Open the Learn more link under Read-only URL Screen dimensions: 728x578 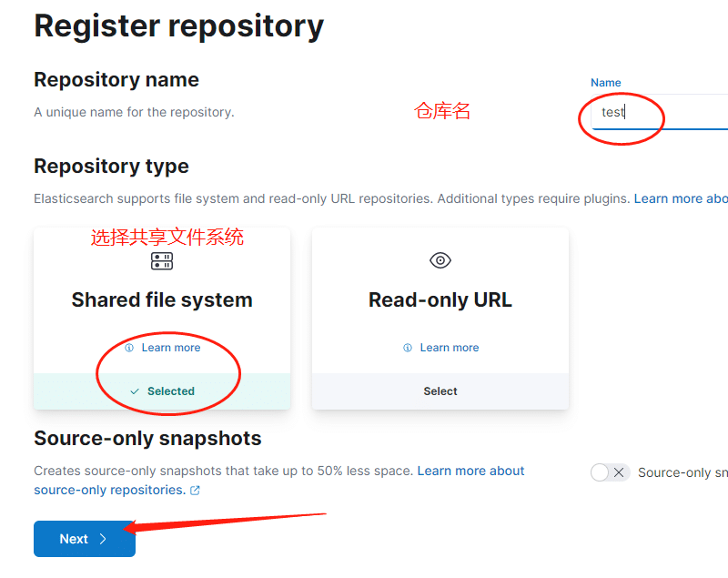[x=449, y=347]
